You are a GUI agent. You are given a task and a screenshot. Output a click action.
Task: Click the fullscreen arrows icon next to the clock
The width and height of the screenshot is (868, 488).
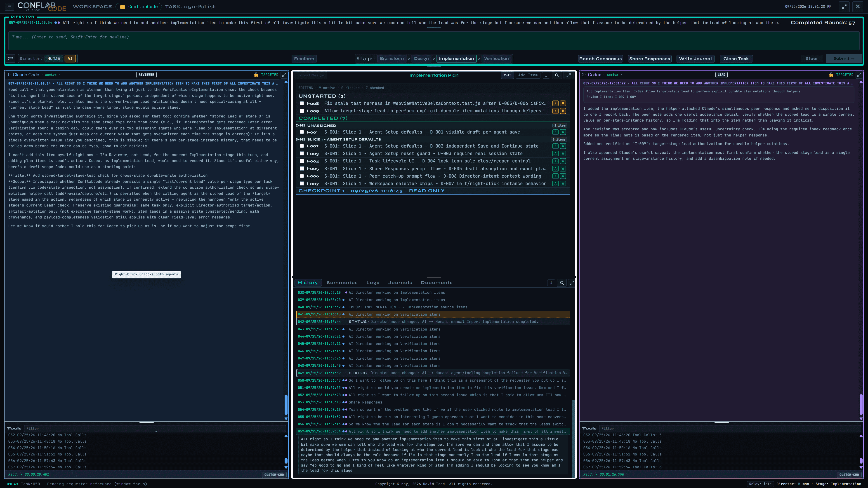tap(844, 7)
